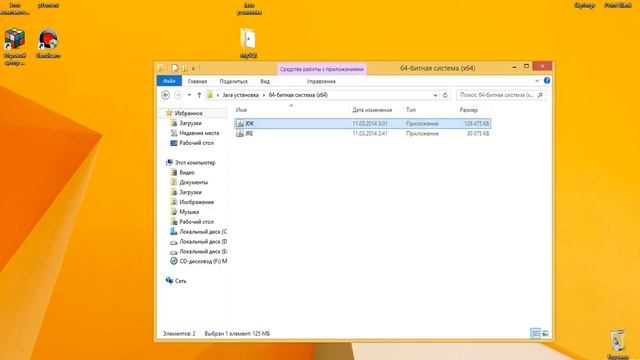Click Элементов: 2 status bar text
Viewport: 640px width, 360px height.
click(x=179, y=333)
